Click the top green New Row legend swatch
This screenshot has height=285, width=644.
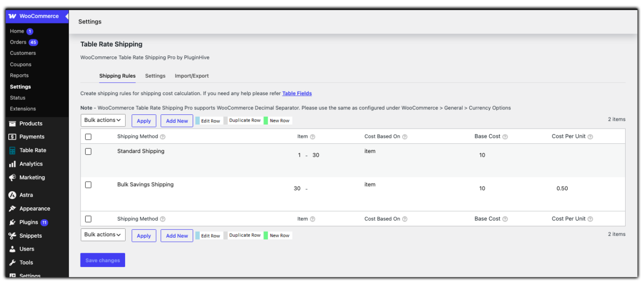266,121
